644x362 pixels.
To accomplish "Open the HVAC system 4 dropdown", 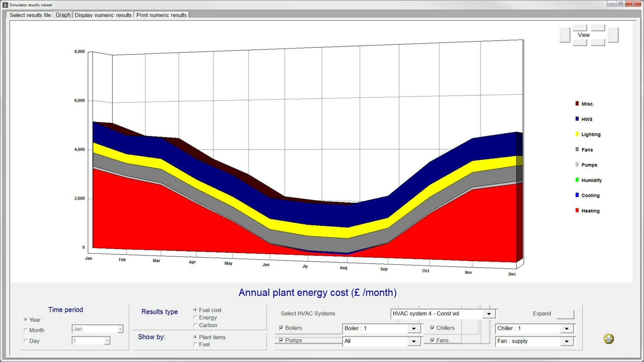I will [x=489, y=314].
